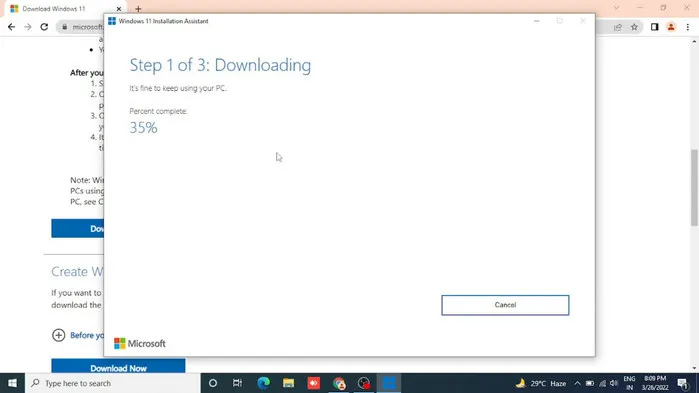Bookmark this page with star icon
Image resolution: width=699 pixels, height=393 pixels.
tap(634, 27)
